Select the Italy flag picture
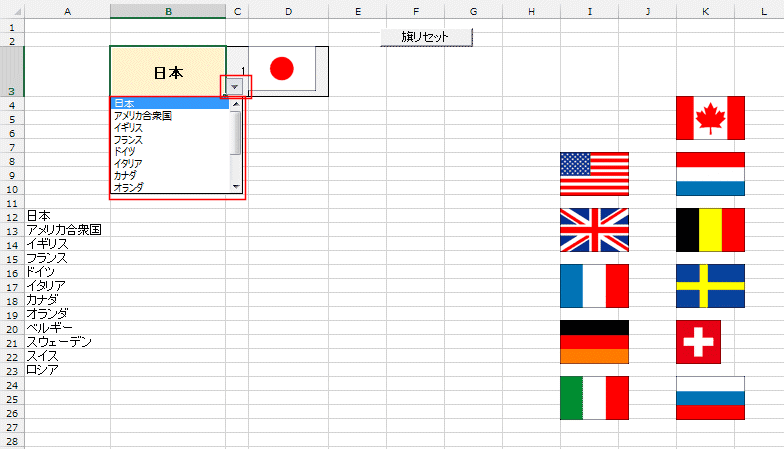 [594, 398]
